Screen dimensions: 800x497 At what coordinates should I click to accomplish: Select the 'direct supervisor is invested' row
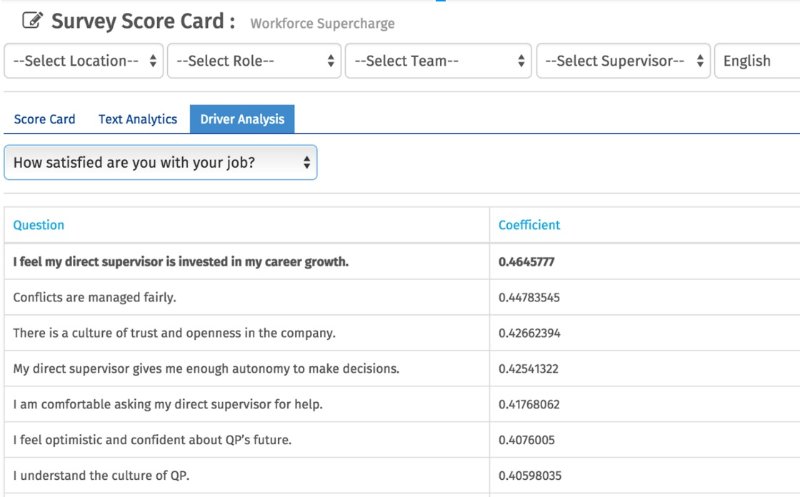pos(402,261)
